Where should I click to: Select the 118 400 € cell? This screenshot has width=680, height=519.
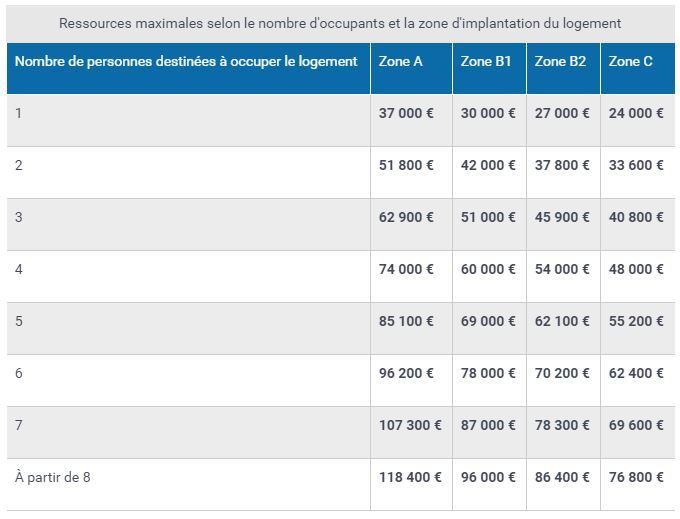click(411, 485)
